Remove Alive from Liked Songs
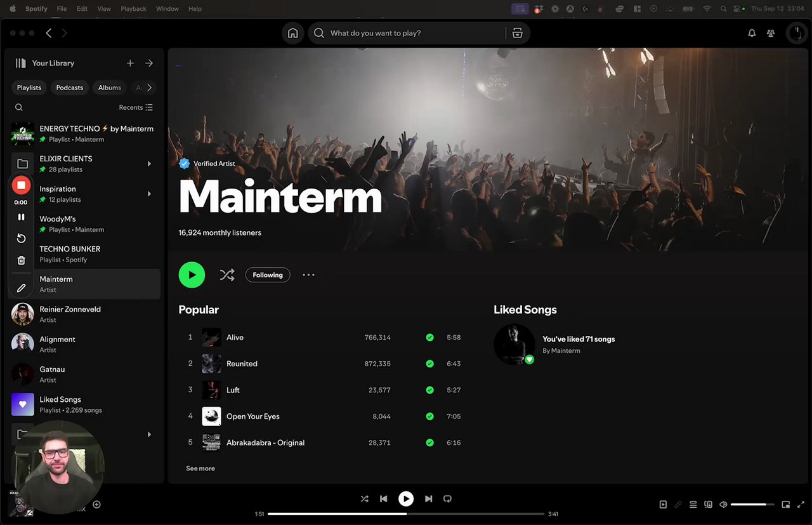Screen dimensions: 812x525 (x=429, y=338)
